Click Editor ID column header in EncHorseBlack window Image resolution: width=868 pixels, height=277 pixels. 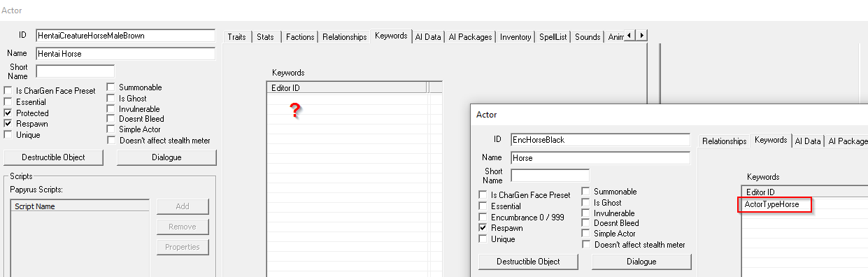pos(804,192)
